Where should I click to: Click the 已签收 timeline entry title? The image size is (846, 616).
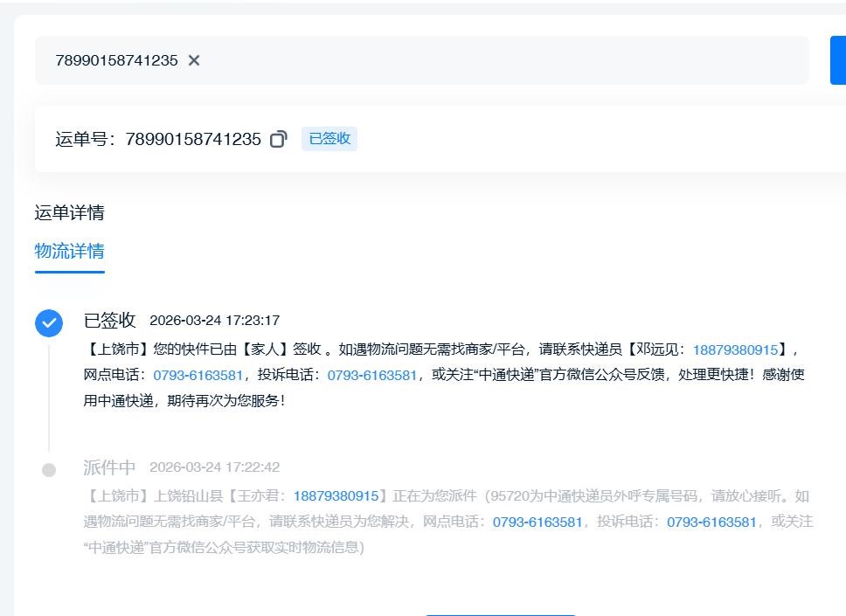pos(109,320)
